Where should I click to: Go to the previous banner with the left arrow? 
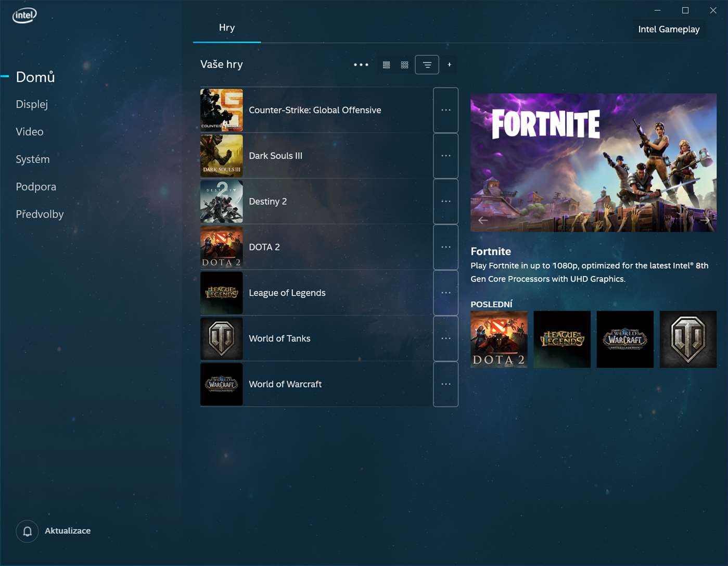point(482,220)
